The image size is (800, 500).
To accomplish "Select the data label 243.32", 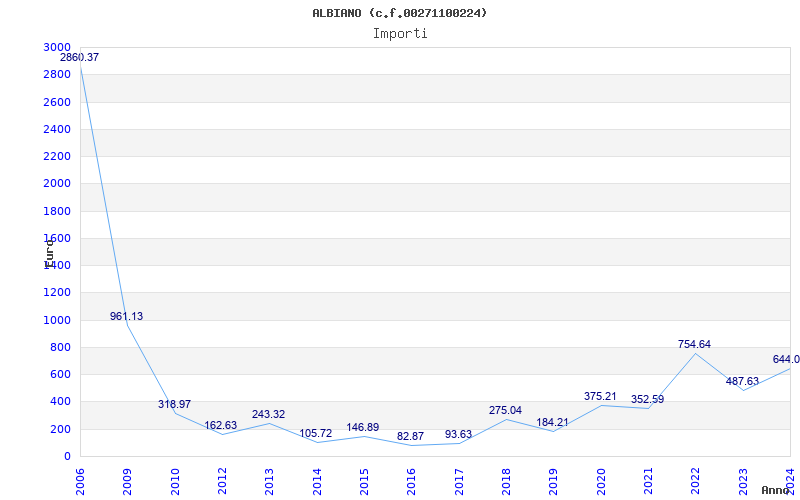I will (x=268, y=414).
